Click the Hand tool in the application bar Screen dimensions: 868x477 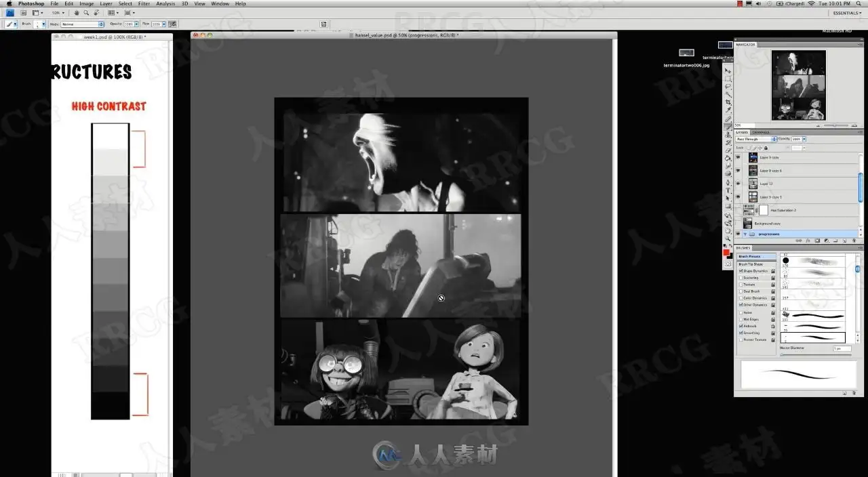click(x=77, y=13)
